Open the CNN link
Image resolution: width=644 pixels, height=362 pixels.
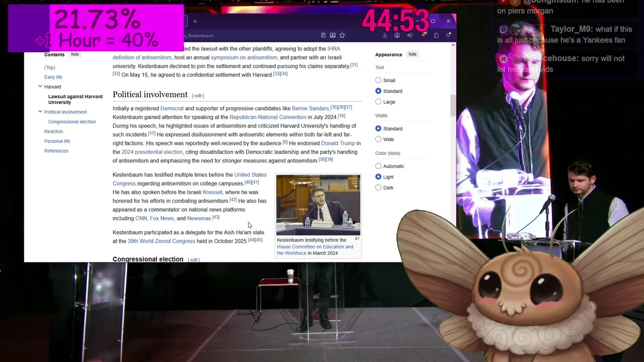[141, 218]
